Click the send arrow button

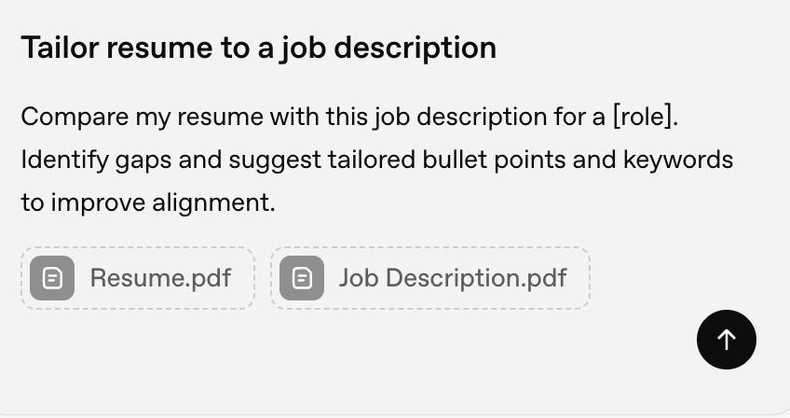coord(726,339)
